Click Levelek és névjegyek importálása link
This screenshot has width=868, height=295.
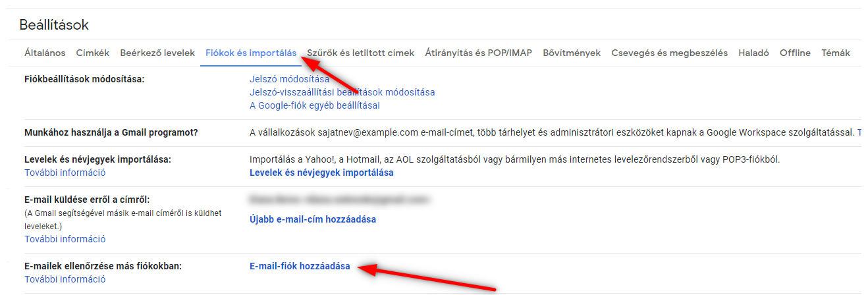click(x=321, y=173)
